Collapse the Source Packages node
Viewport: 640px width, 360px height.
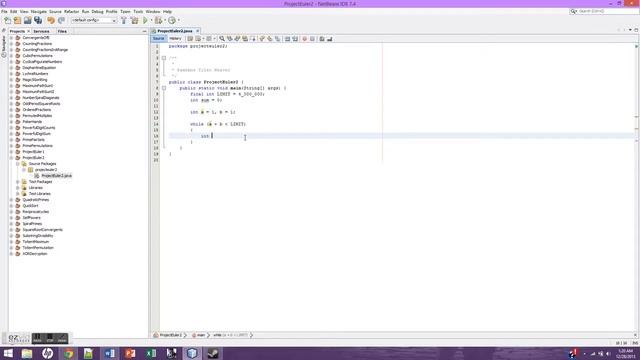[x=18, y=164]
